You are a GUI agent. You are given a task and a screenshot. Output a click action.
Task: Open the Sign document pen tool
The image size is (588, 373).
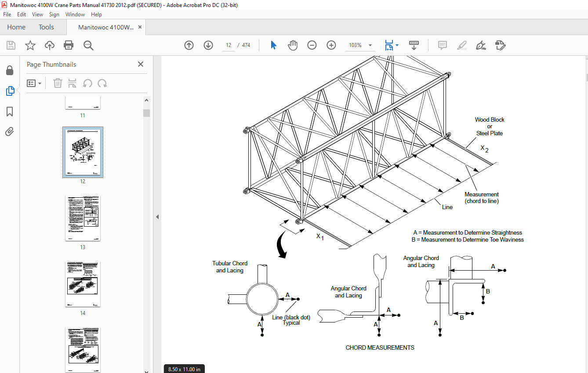[481, 45]
